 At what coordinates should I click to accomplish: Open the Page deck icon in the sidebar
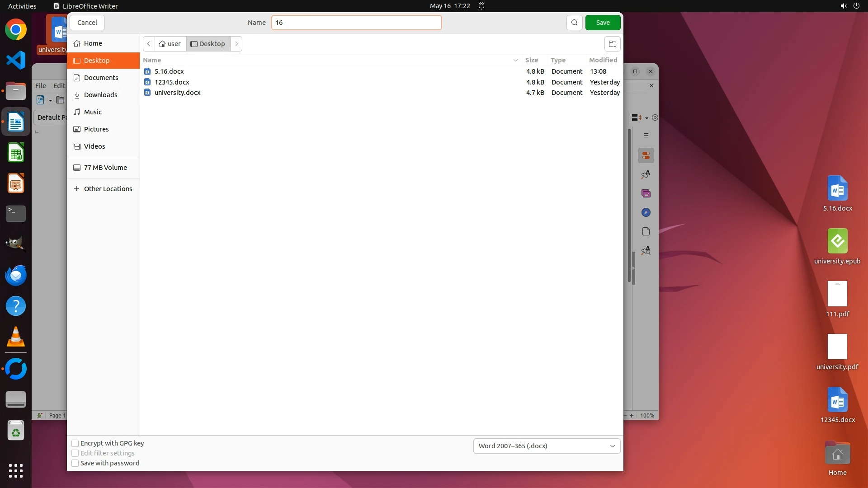point(646,231)
